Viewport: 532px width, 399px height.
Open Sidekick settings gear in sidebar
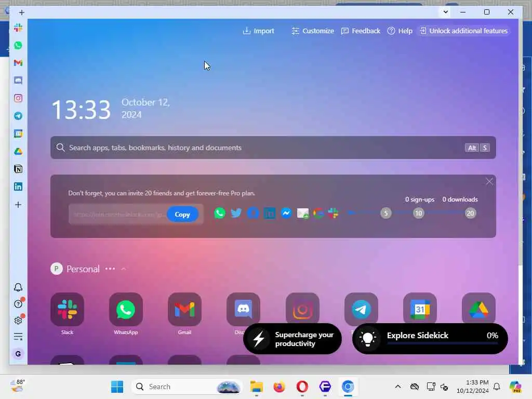click(18, 320)
